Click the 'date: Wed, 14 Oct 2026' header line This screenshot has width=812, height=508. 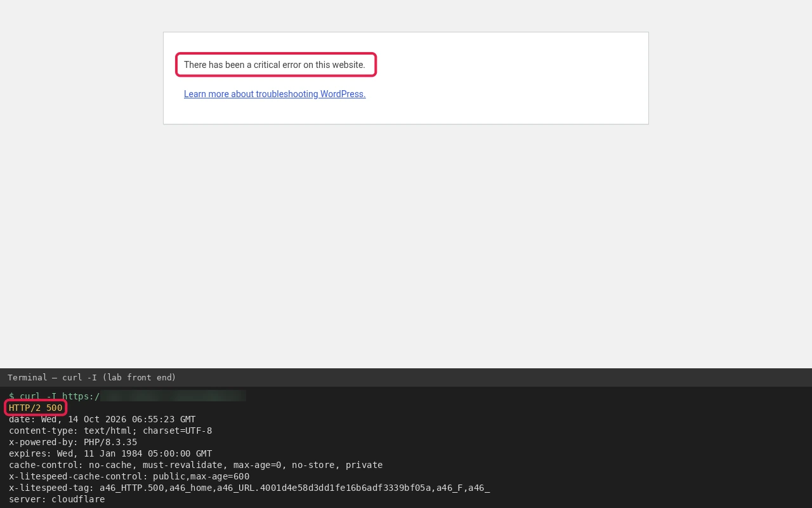[102, 419]
